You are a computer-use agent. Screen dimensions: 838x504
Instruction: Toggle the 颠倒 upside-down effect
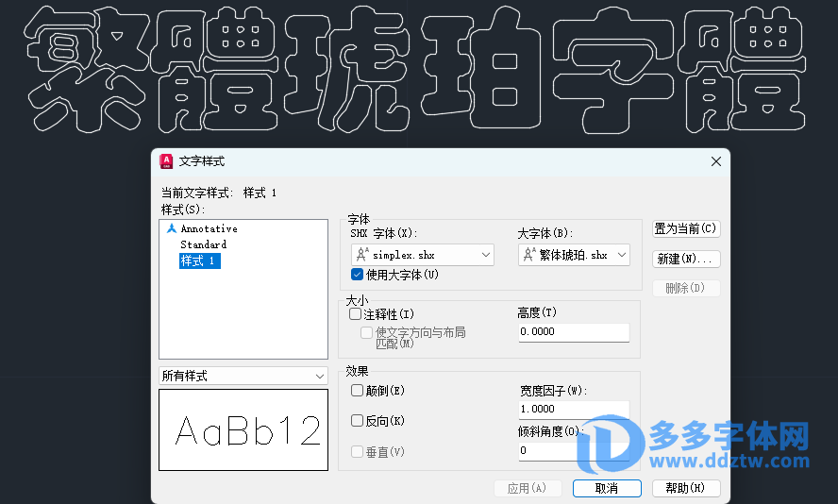(x=357, y=390)
